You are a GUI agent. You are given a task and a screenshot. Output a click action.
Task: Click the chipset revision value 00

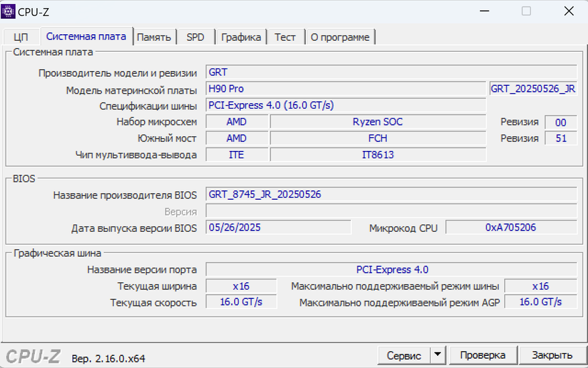(561, 122)
